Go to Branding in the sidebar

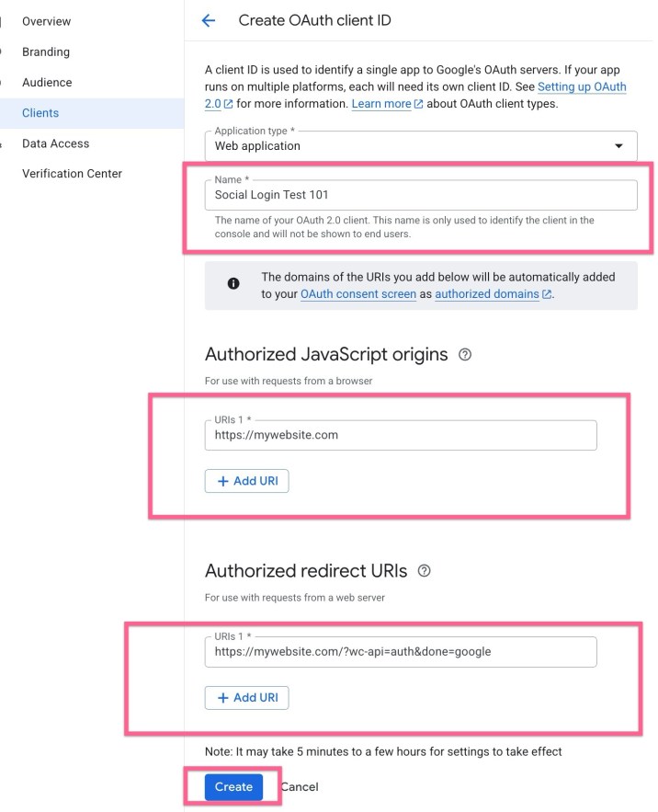pos(46,51)
